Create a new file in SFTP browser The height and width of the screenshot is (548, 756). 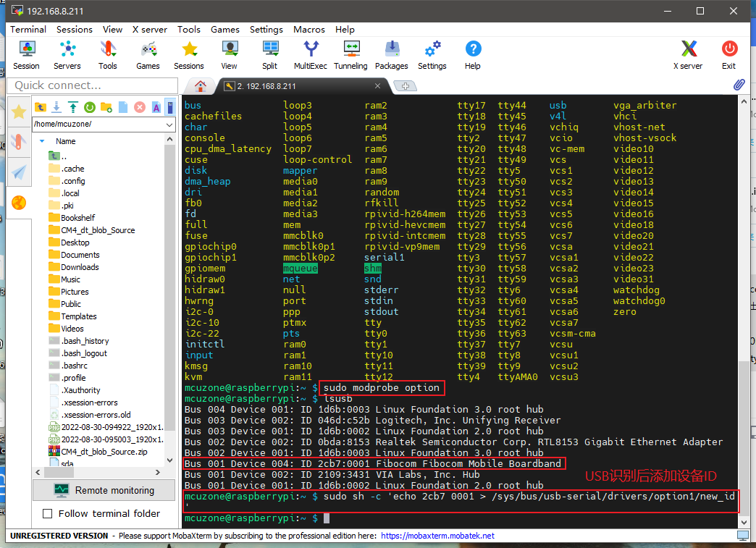coord(123,107)
